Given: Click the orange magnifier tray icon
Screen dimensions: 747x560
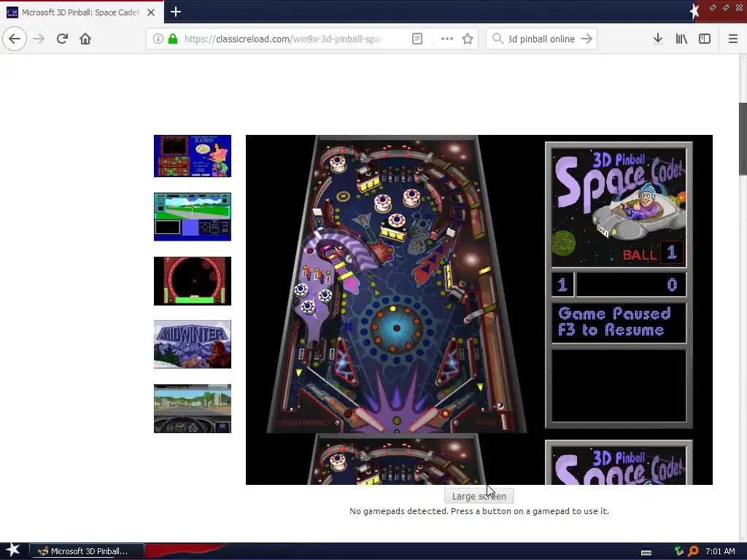Looking at the screenshot, I should 693,551.
